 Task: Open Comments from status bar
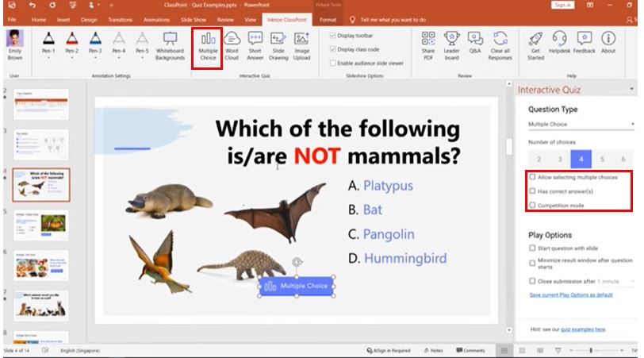[x=470, y=351]
